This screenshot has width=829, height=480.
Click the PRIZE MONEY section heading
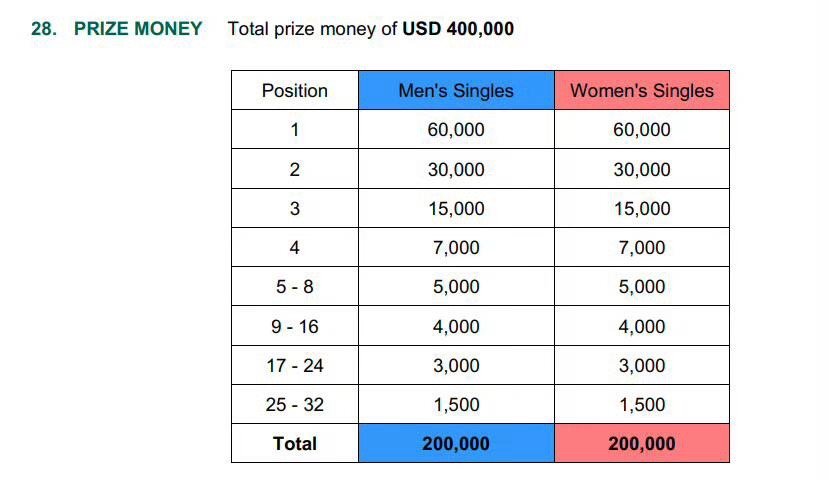[x=138, y=29]
